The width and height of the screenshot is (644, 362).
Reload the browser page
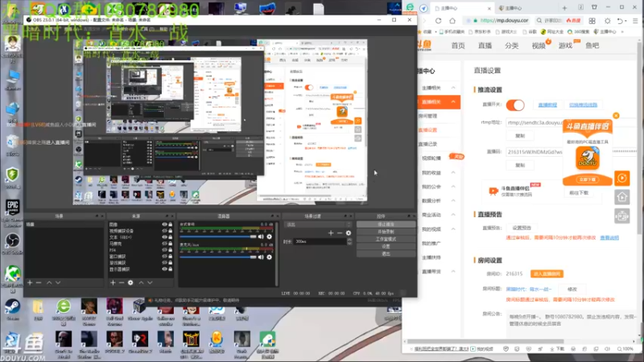(438, 21)
